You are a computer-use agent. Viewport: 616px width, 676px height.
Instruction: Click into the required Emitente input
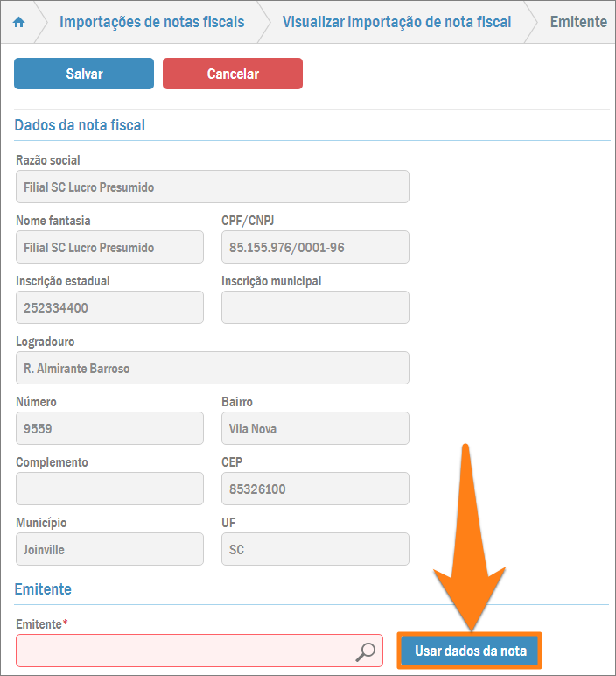pos(184,651)
